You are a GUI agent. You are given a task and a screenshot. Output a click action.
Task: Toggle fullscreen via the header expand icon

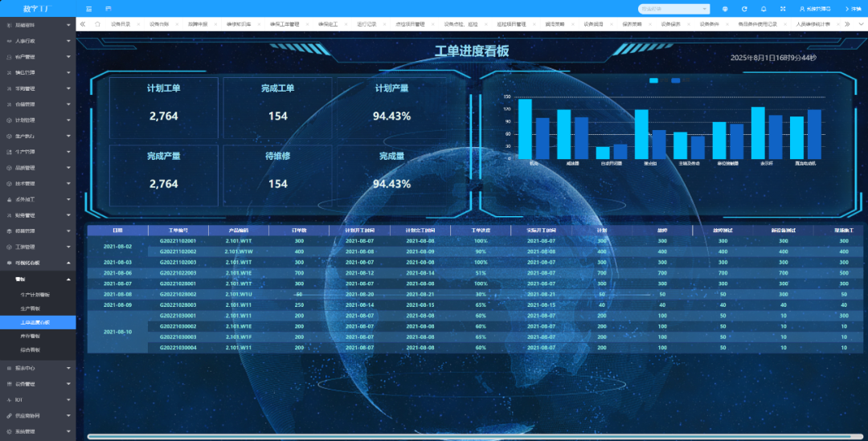click(x=783, y=9)
